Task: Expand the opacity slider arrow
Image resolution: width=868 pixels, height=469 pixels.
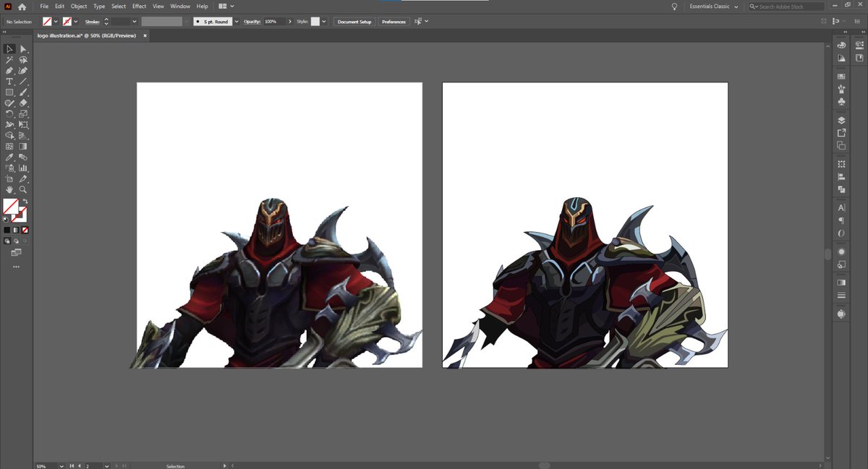Action: 290,22
